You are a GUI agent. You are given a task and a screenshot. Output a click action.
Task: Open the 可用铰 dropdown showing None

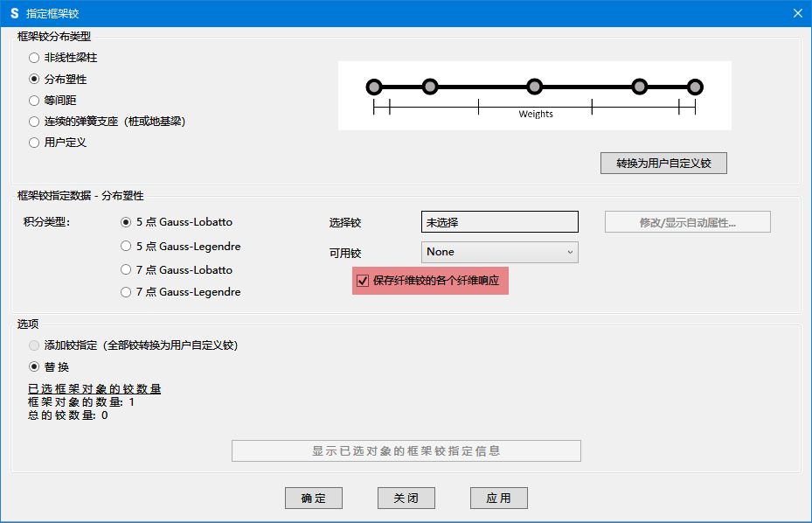pyautogui.click(x=499, y=252)
